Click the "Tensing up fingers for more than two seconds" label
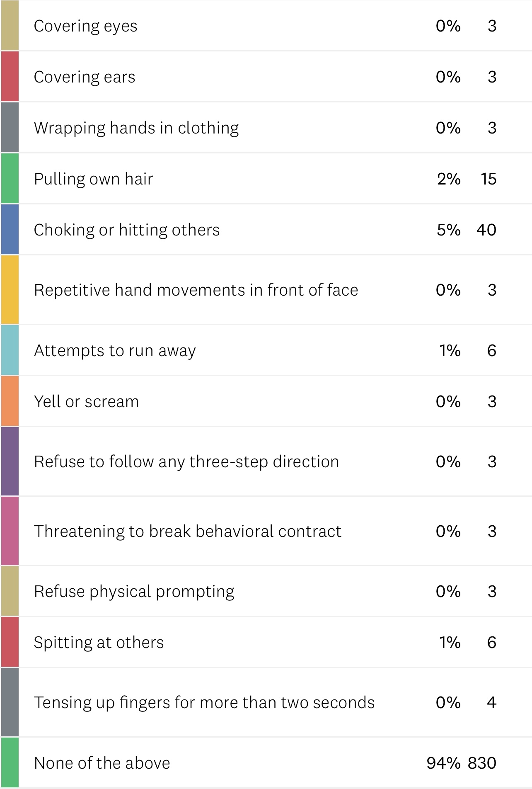This screenshot has width=532, height=789. [204, 703]
